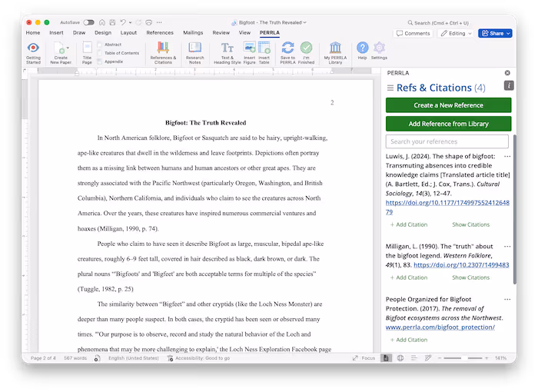Click the I'm Finished checkmark icon
This screenshot has width=538, height=392.
[306, 48]
